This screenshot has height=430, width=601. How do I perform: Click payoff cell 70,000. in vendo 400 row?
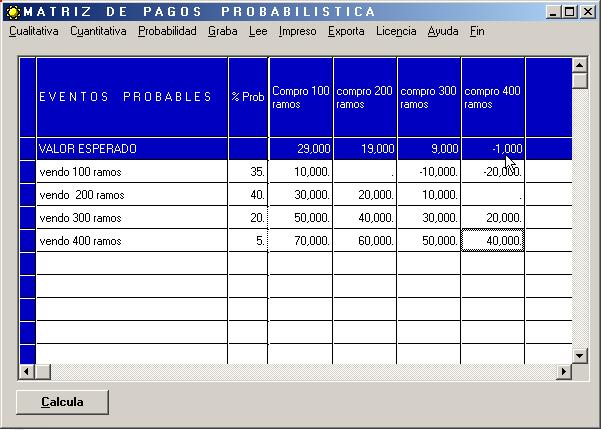[300, 241]
